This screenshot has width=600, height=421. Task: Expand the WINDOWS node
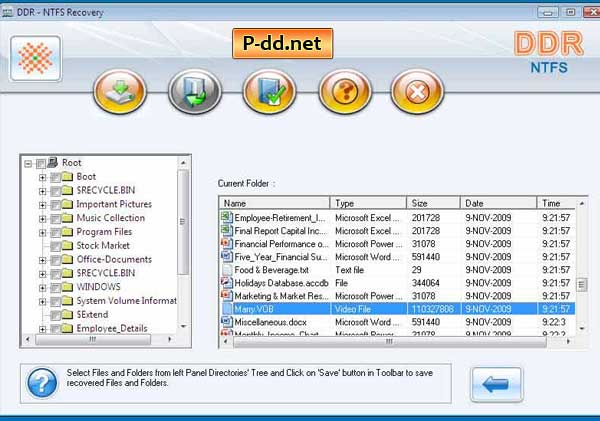(x=42, y=287)
